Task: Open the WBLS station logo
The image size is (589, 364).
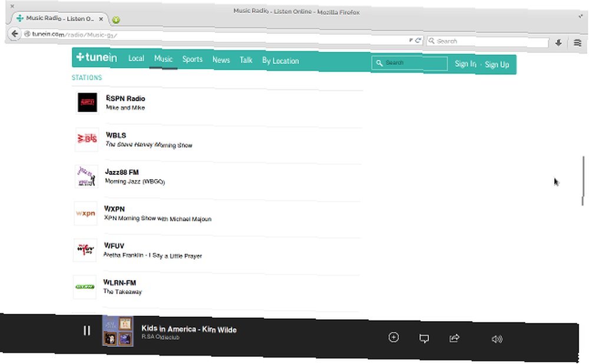Action: tap(87, 140)
